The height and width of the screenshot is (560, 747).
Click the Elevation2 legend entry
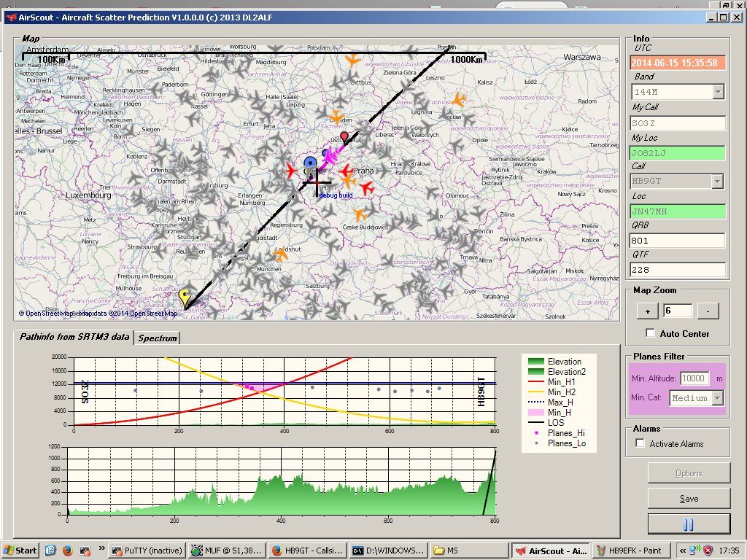(557, 371)
